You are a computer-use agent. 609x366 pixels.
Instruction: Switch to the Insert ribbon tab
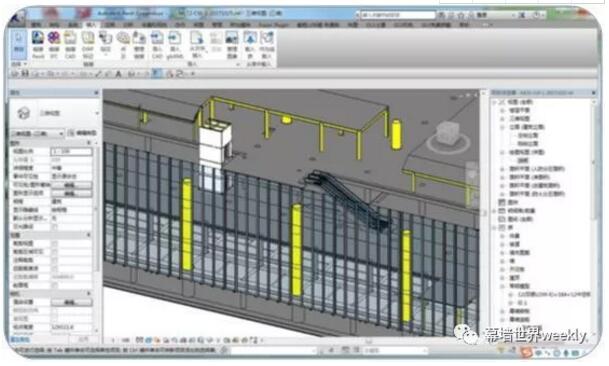91,24
